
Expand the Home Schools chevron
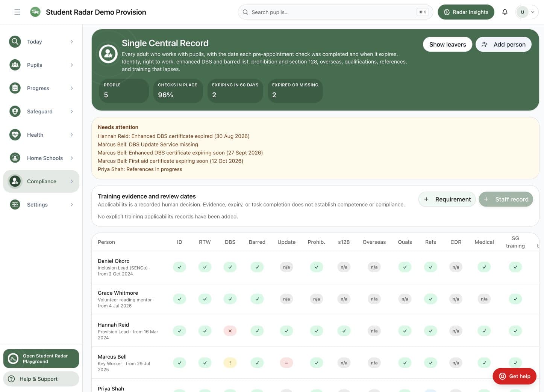[72, 158]
